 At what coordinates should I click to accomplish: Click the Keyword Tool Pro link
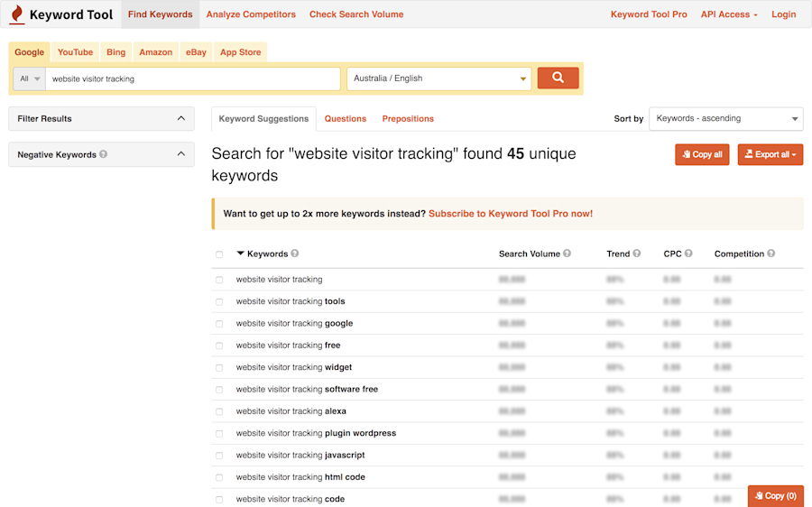point(649,14)
